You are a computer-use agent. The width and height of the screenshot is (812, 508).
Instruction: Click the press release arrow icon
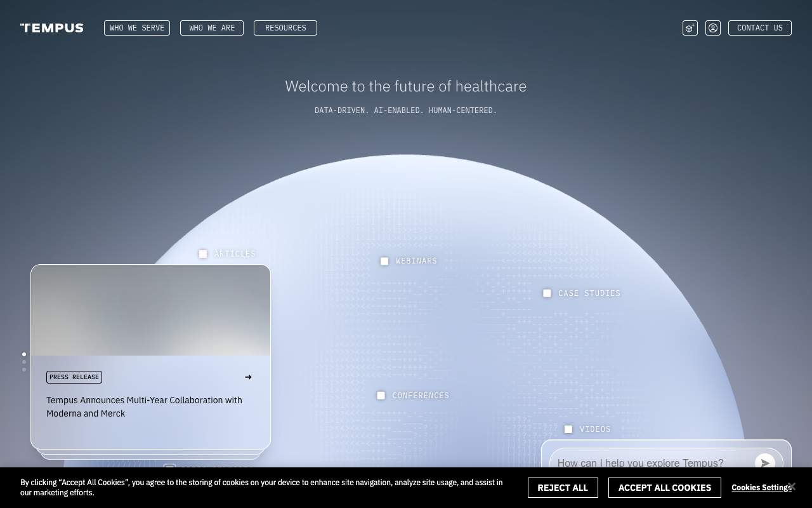pyautogui.click(x=248, y=377)
